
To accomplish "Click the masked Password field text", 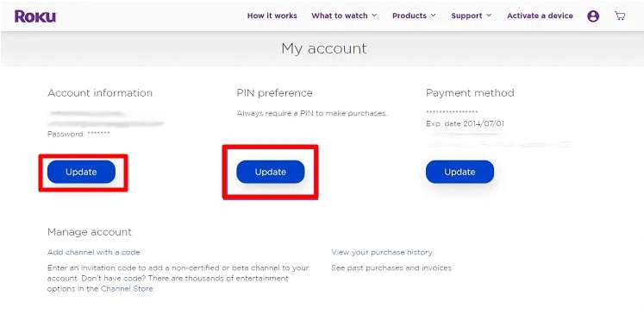I will click(78, 134).
